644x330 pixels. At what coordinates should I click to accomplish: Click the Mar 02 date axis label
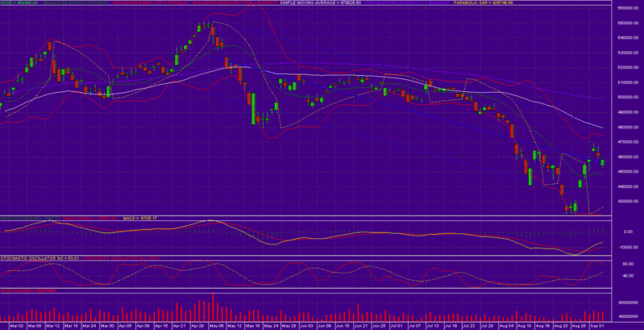[x=13, y=325]
